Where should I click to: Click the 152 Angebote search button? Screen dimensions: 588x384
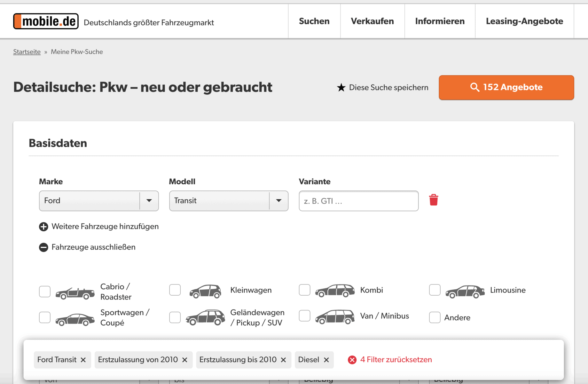506,87
